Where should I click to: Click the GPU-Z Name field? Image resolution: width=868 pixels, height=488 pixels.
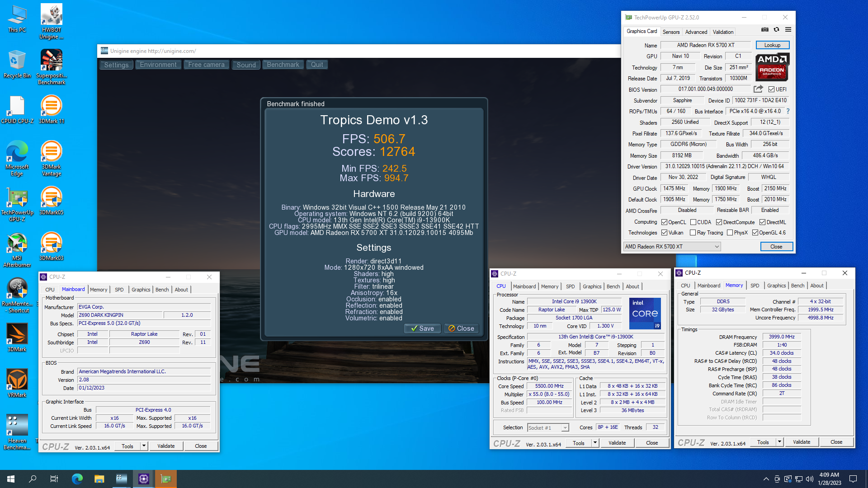coord(706,45)
